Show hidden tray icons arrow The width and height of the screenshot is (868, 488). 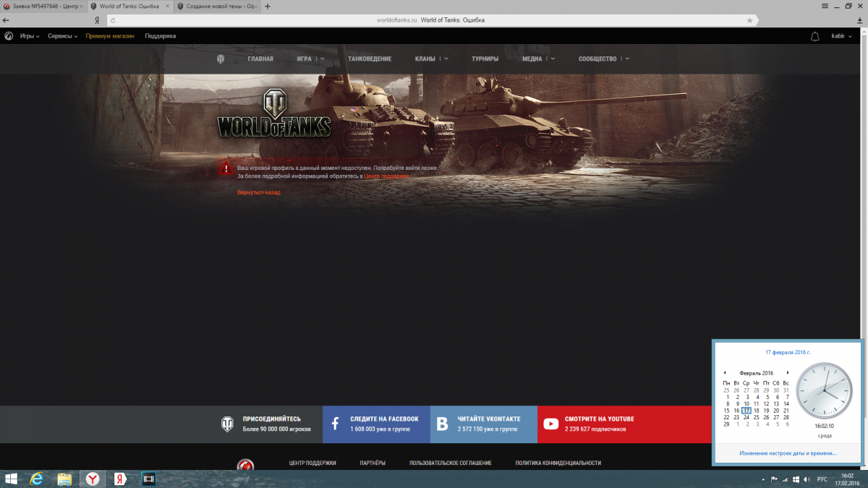763,479
